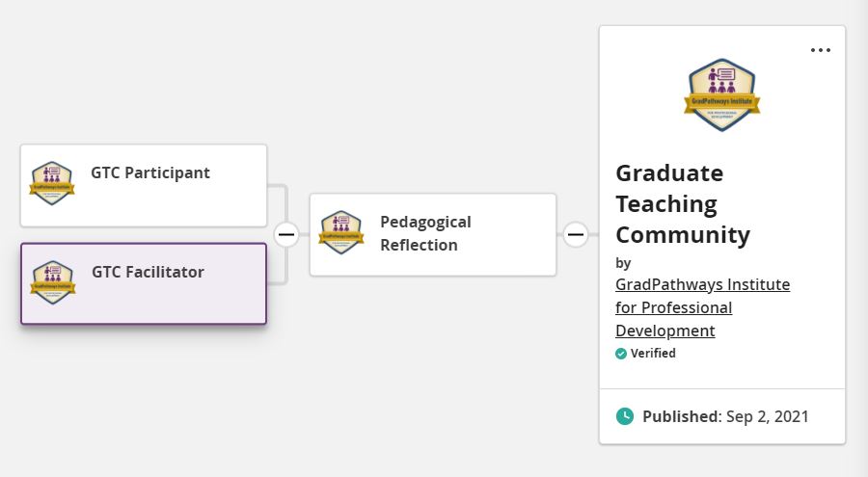Click the green Verified checkmark icon
The image size is (868, 477).
621,354
